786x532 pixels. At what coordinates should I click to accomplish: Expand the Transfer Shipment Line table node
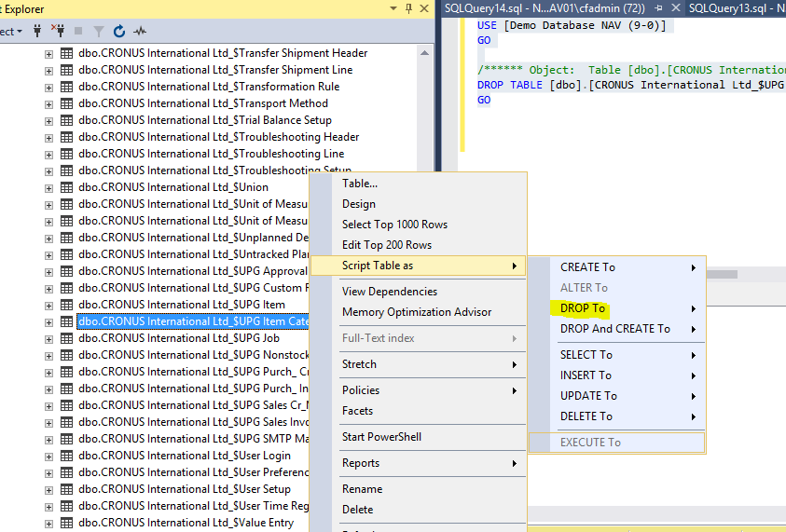(x=48, y=71)
